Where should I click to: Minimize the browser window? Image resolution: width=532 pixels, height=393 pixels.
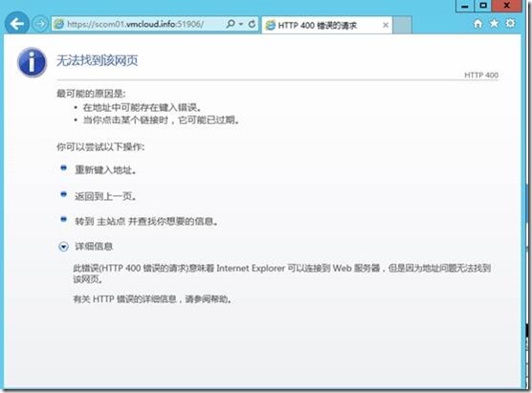point(464,6)
